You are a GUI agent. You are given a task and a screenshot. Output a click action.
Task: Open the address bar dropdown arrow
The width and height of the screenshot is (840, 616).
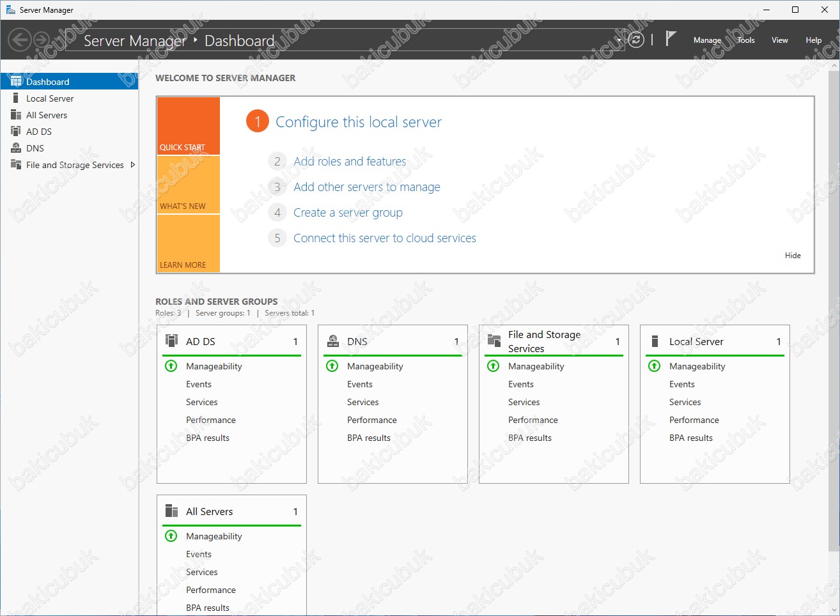point(619,40)
